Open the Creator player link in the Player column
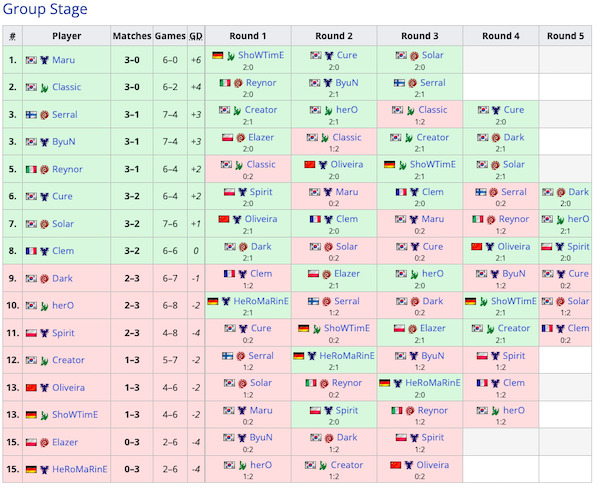 (x=68, y=360)
